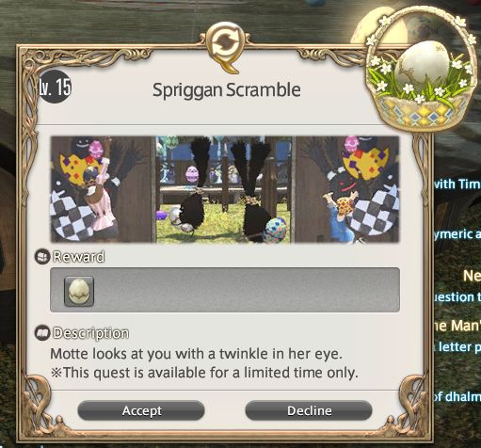Click the yellow 'Man' chat text behind dialog
This screenshot has height=448, width=481.
[457, 326]
